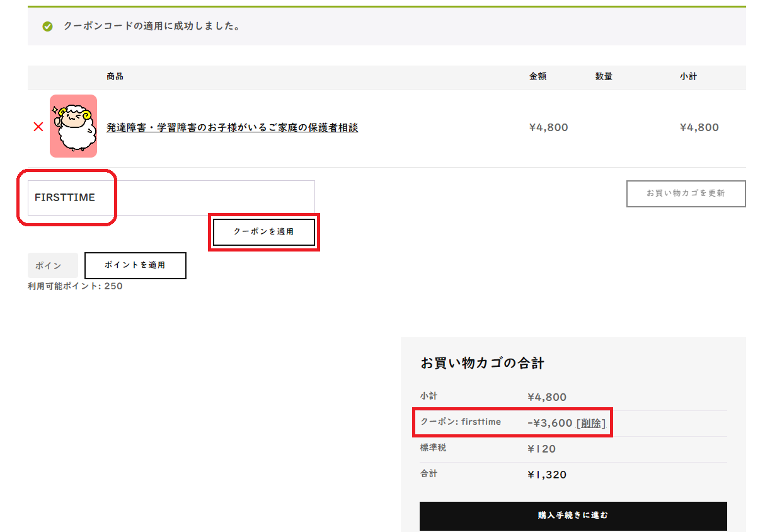Click the お買い物カゴを更新 button
The image size is (782, 532).
[686, 194]
